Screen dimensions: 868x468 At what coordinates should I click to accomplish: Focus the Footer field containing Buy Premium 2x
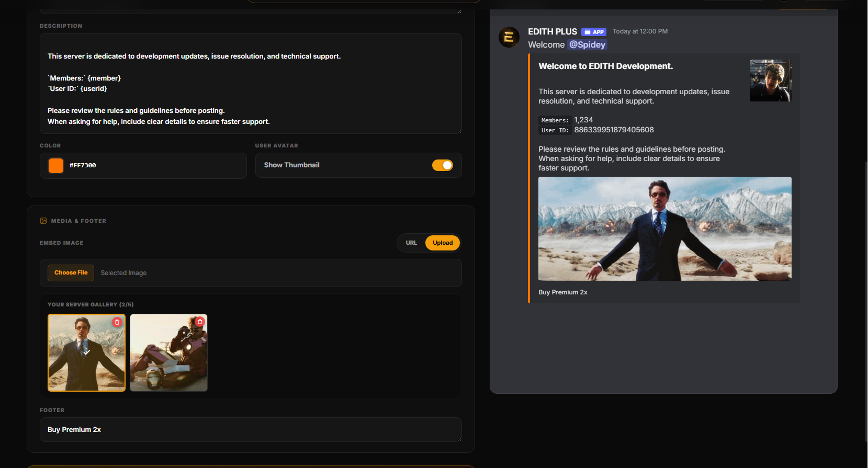(251, 430)
